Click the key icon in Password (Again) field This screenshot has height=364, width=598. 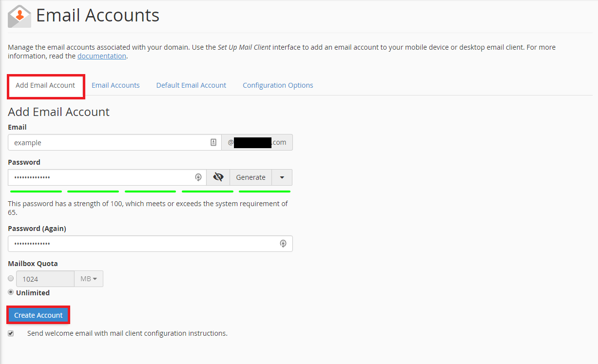point(283,244)
